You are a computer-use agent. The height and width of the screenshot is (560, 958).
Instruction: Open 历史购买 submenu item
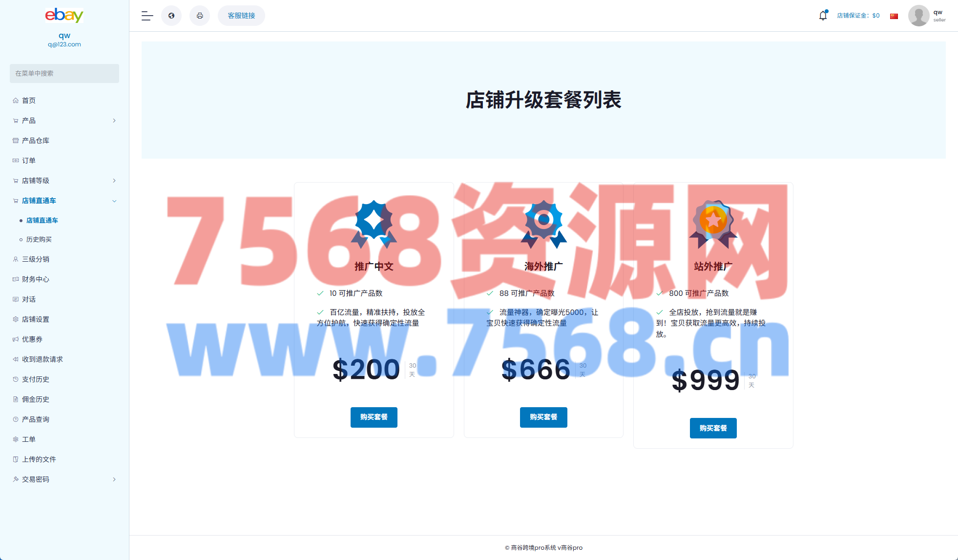[39, 239]
